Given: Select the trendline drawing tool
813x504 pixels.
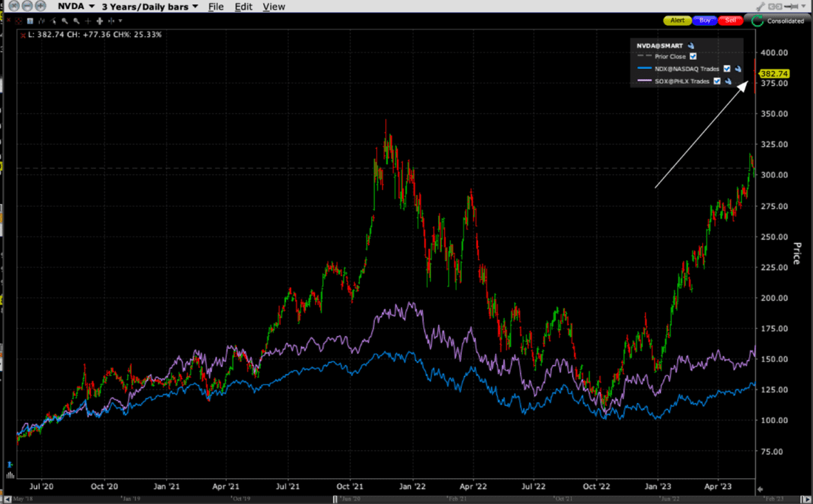Looking at the screenshot, I should point(53,21).
